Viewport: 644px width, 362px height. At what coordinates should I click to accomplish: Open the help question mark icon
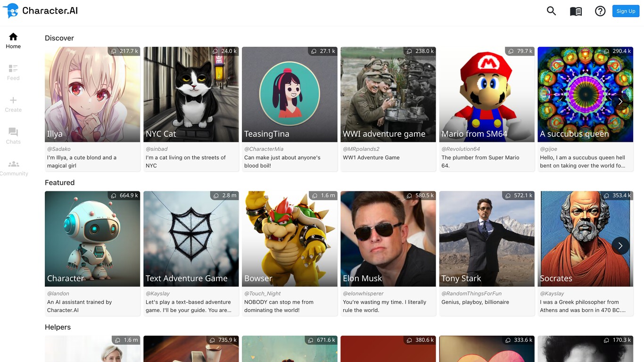[600, 11]
